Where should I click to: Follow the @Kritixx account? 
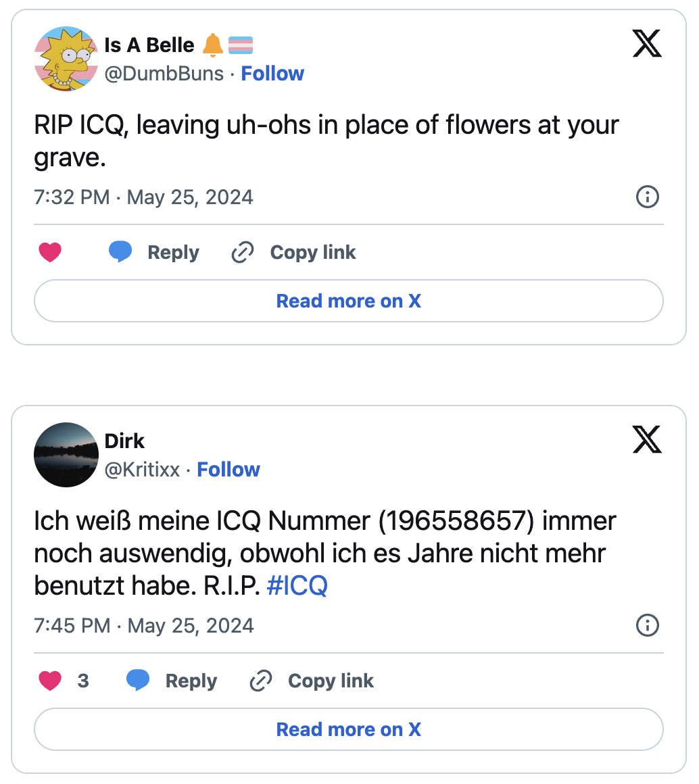point(228,469)
